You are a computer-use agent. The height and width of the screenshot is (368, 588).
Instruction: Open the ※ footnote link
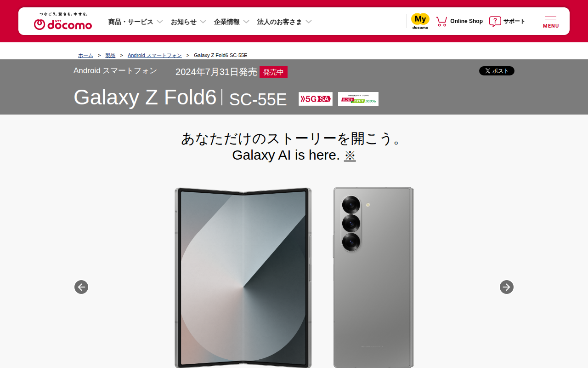click(x=350, y=155)
